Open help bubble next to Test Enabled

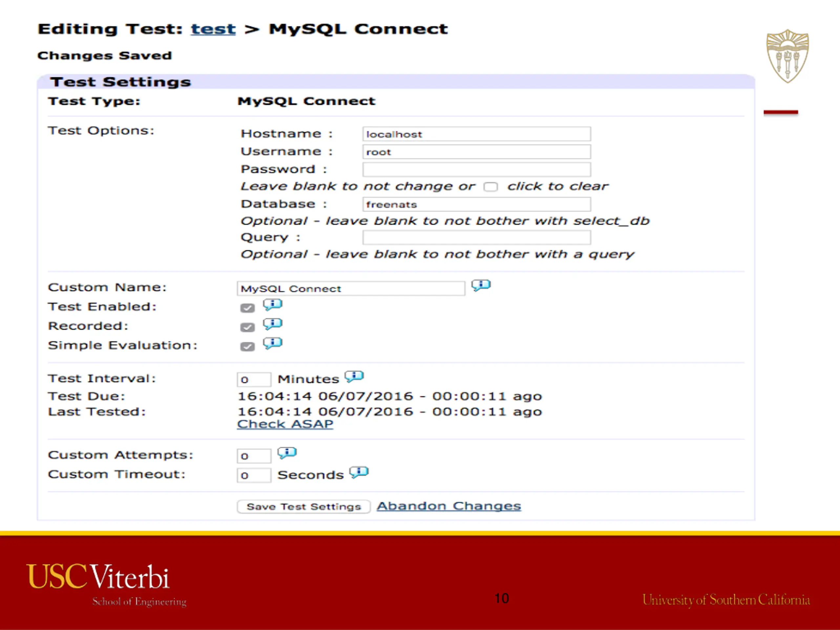tap(273, 305)
